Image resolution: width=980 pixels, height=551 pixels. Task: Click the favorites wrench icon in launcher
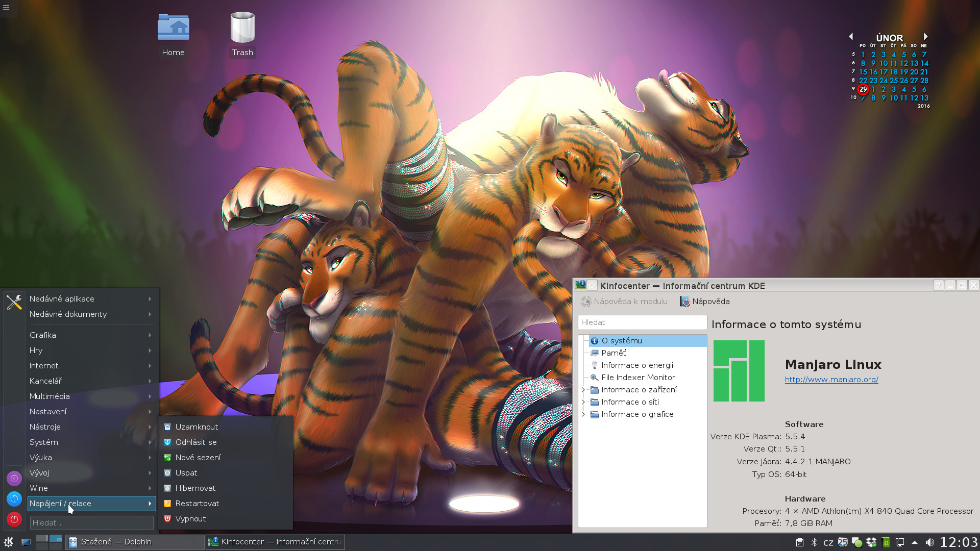click(x=14, y=302)
